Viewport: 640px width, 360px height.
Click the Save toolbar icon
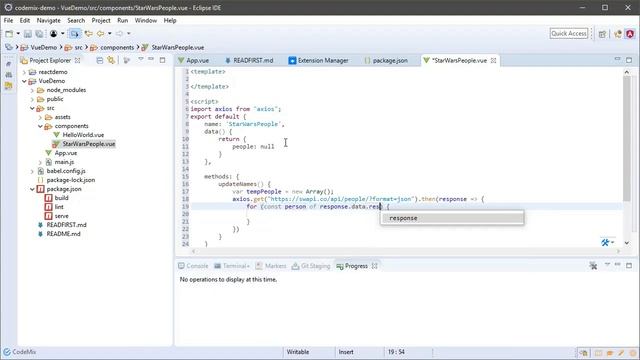point(28,33)
